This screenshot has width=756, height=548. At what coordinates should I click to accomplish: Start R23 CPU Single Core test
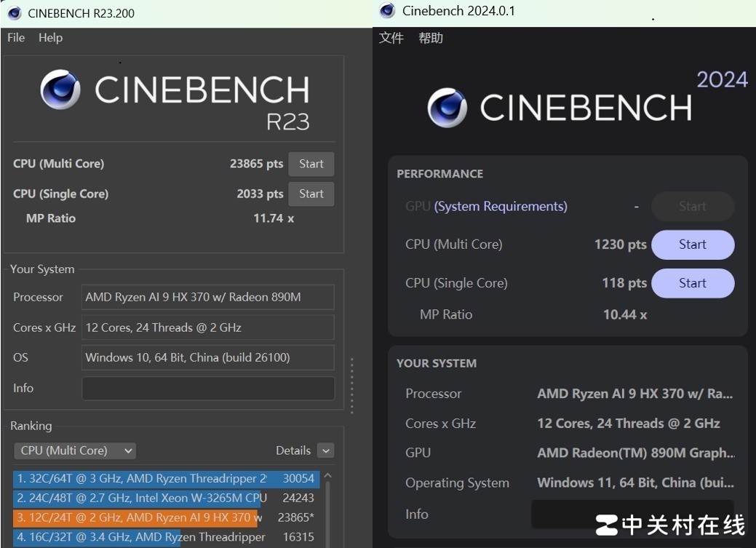(311, 194)
